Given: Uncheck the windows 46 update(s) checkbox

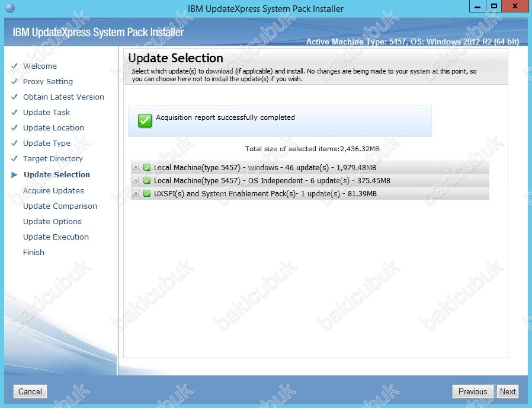Looking at the screenshot, I should [x=147, y=167].
